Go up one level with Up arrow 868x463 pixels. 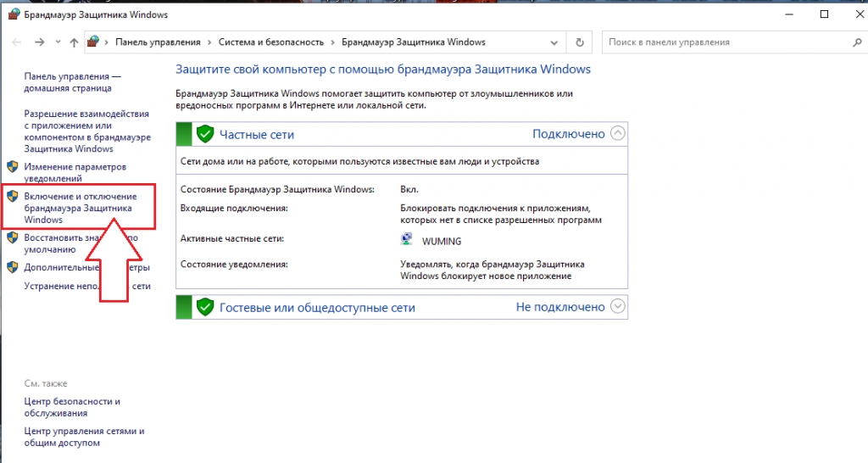74,42
